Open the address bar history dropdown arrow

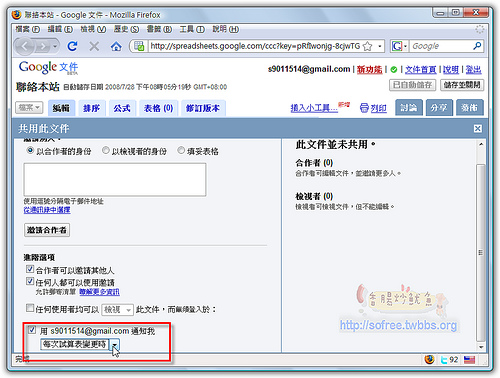pos(380,46)
